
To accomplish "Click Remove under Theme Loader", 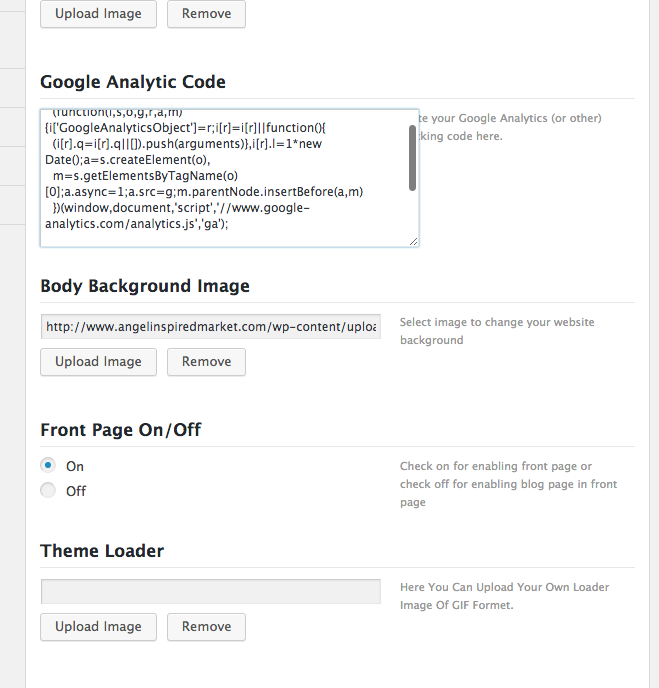I will click(x=206, y=627).
